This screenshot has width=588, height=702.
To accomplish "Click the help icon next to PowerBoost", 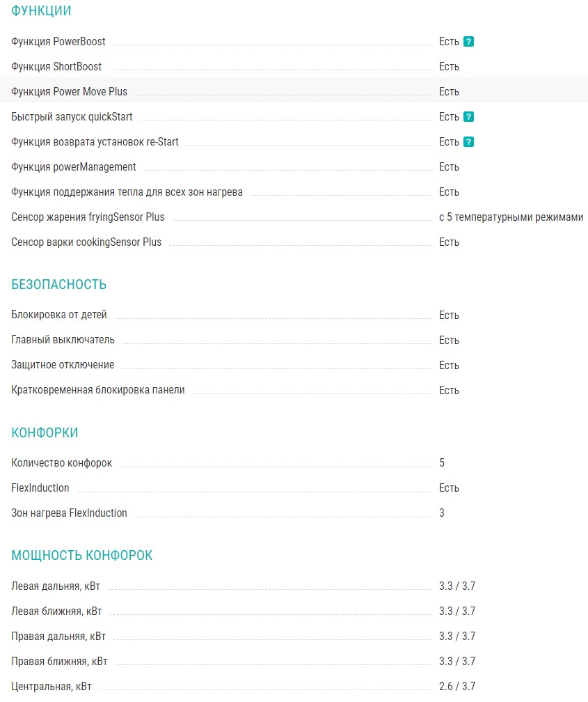I will tap(469, 42).
